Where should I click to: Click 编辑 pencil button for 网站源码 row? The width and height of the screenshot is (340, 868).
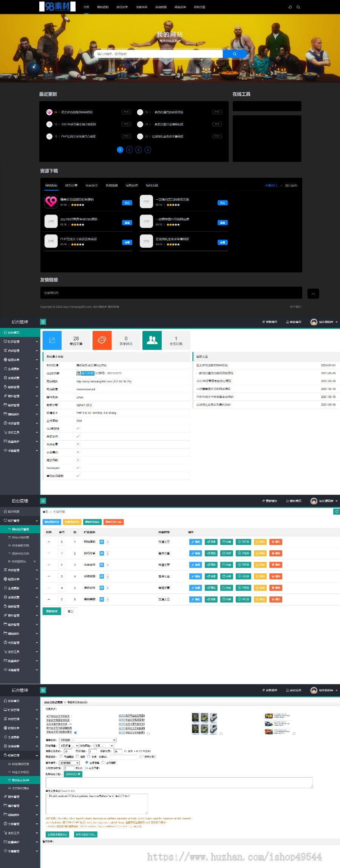click(196, 542)
